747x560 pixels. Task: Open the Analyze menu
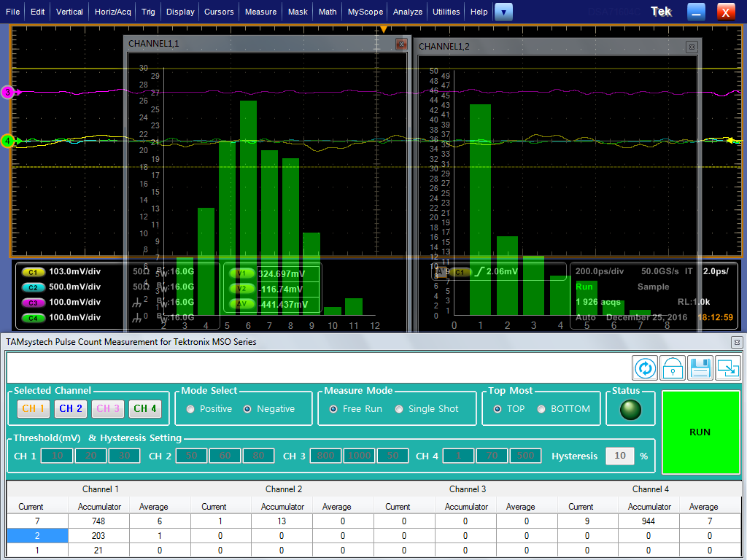[x=408, y=12]
